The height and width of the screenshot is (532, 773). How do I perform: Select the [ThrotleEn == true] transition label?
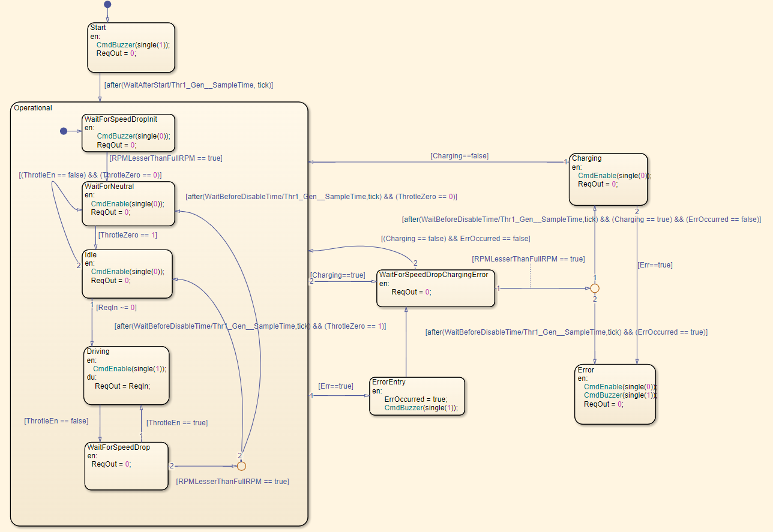[177, 423]
